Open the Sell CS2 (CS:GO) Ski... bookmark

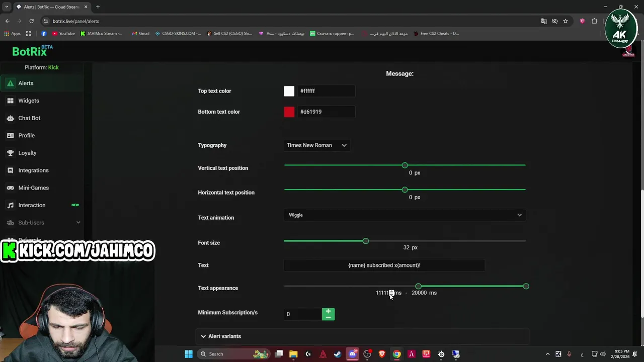[x=229, y=34]
